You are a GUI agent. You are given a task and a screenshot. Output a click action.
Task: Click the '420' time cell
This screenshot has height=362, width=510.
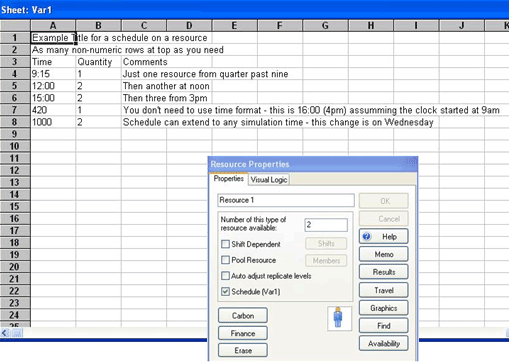click(x=53, y=110)
